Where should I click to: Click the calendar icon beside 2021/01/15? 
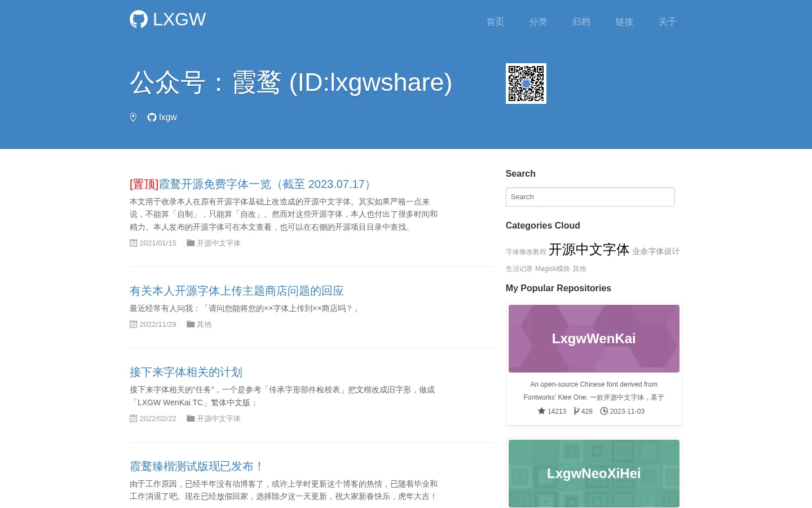pos(134,243)
